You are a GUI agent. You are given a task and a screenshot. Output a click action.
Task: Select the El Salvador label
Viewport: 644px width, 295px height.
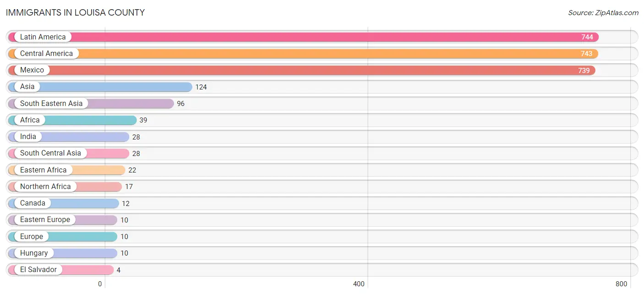pyautogui.click(x=38, y=270)
